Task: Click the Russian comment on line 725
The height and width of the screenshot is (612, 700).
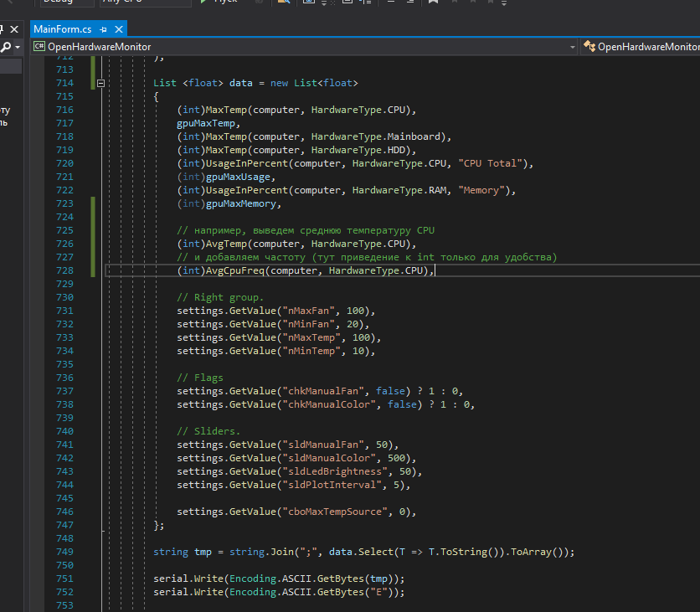Action: 306,230
